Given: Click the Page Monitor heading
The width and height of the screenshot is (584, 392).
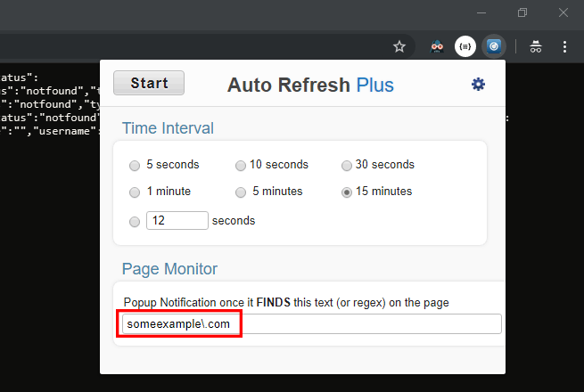Looking at the screenshot, I should tap(169, 269).
